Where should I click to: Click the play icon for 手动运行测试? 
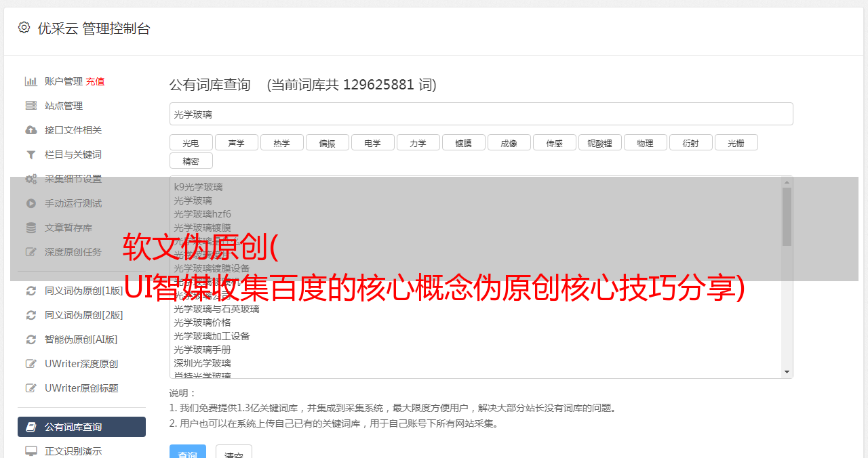31,203
